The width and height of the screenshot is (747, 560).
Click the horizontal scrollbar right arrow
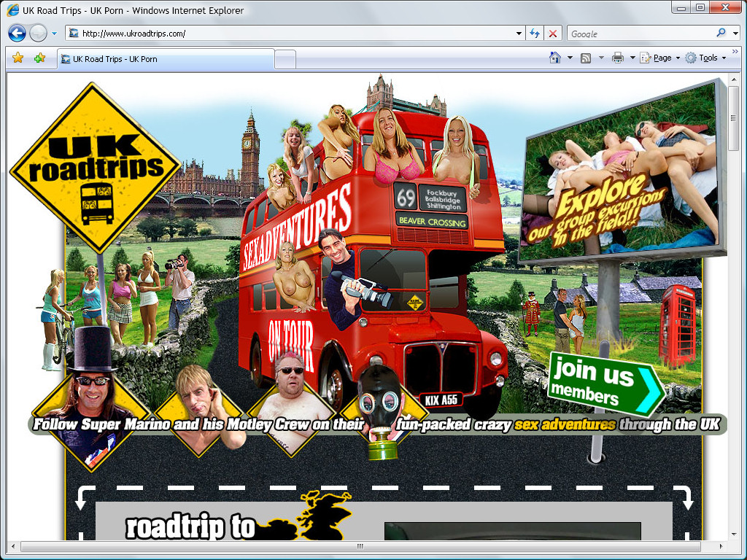point(721,546)
